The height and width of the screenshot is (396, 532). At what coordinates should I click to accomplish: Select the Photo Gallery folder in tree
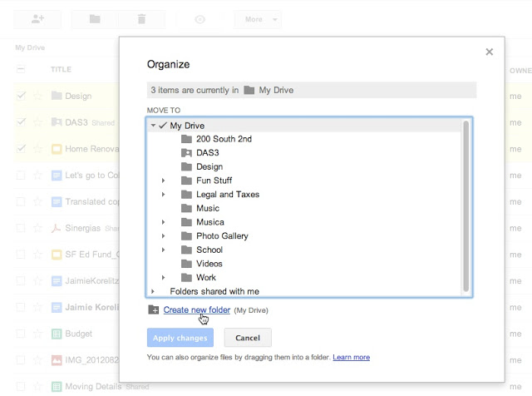221,236
